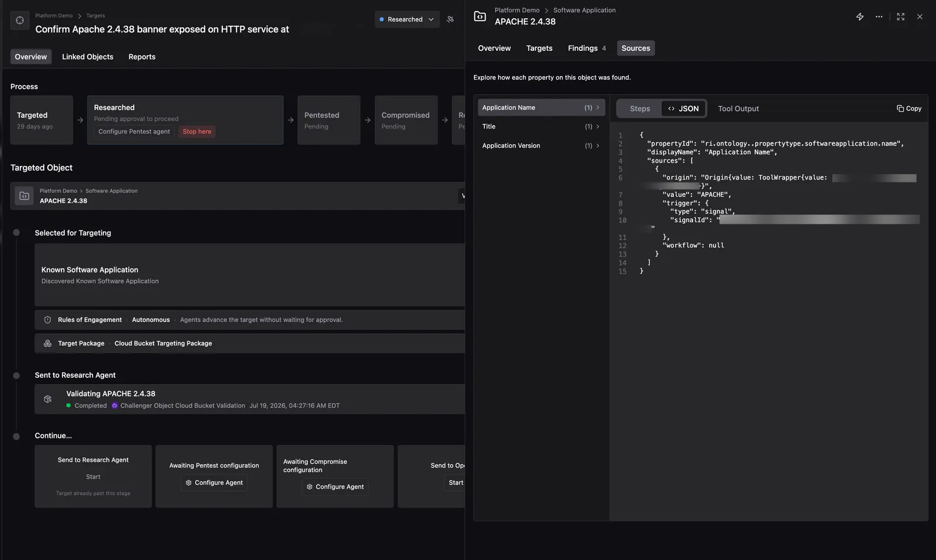Click the Platform Demo breadcrumb in the right panel
Screen dimensions: 936x560
click(x=517, y=11)
